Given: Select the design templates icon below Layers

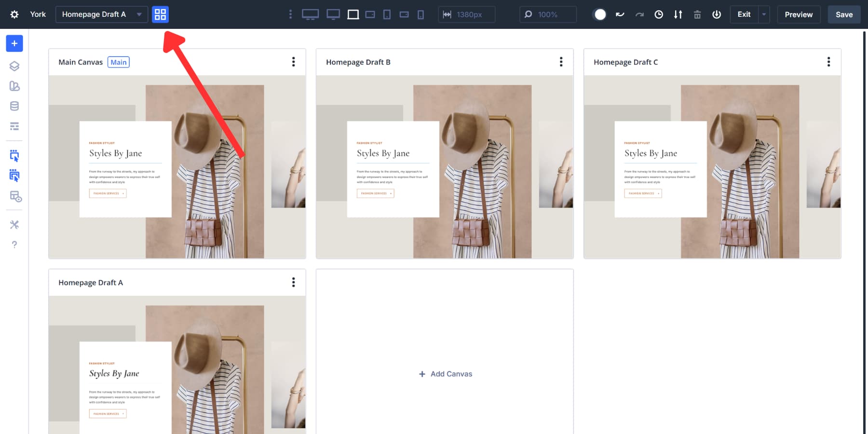Looking at the screenshot, I should (x=14, y=86).
